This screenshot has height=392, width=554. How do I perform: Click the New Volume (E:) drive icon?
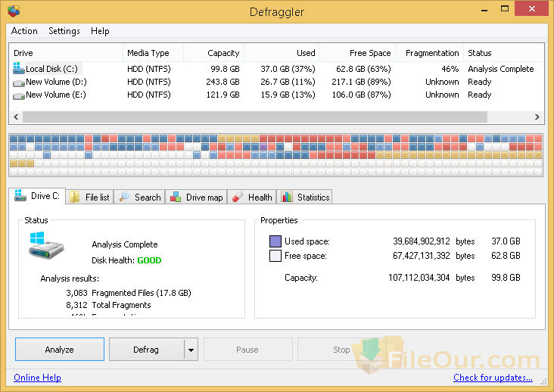coord(19,96)
